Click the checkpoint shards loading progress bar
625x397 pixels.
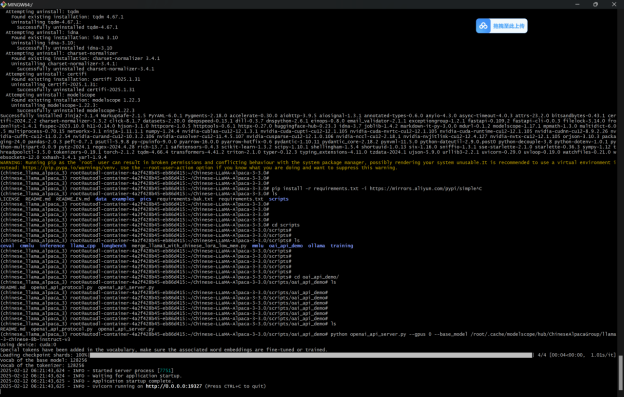click(311, 355)
